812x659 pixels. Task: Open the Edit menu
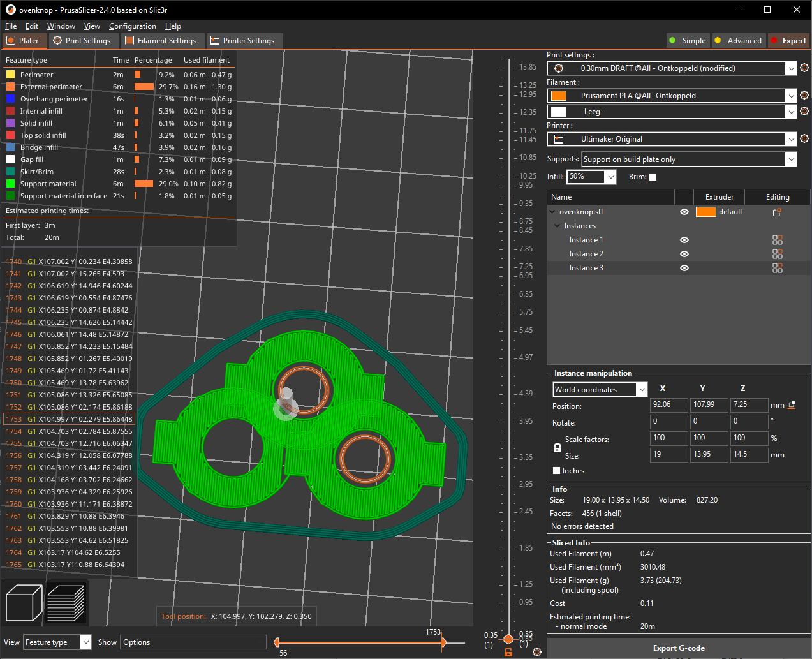[x=32, y=26]
